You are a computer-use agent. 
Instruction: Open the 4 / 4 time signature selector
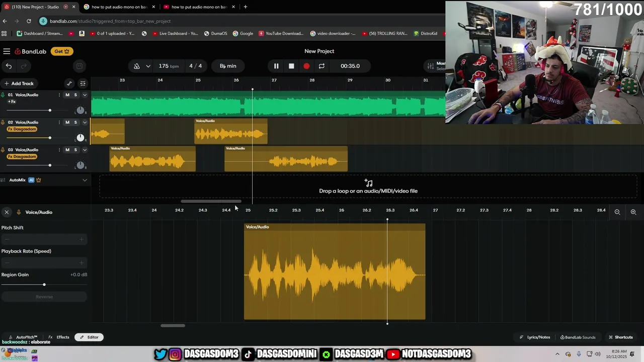coord(196,66)
